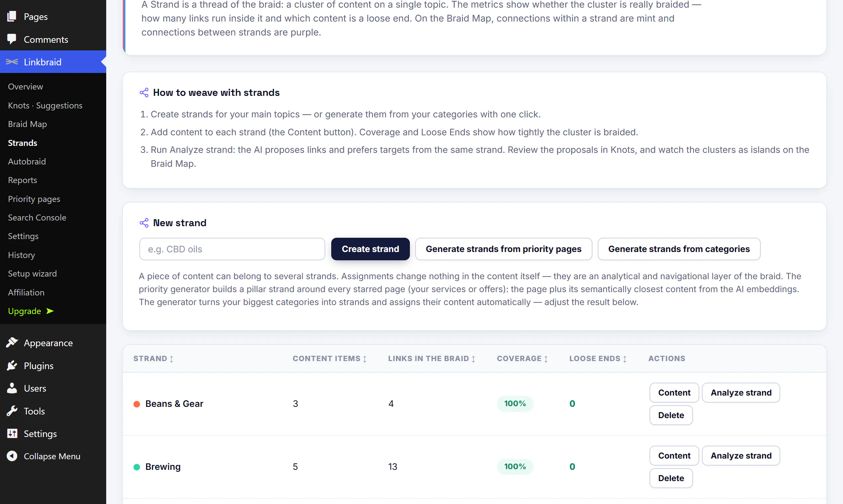Click the Plugins plug icon
The width and height of the screenshot is (843, 504).
coord(12,365)
